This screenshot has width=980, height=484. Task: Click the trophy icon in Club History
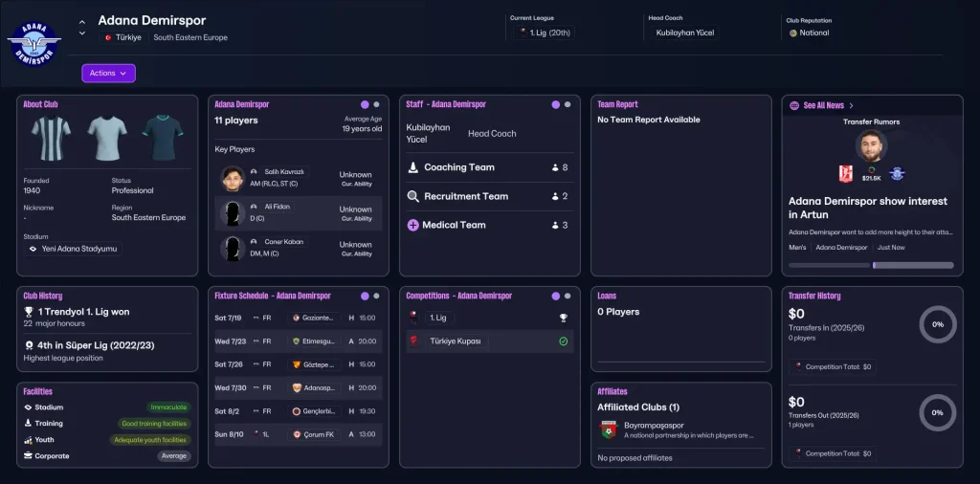point(29,312)
